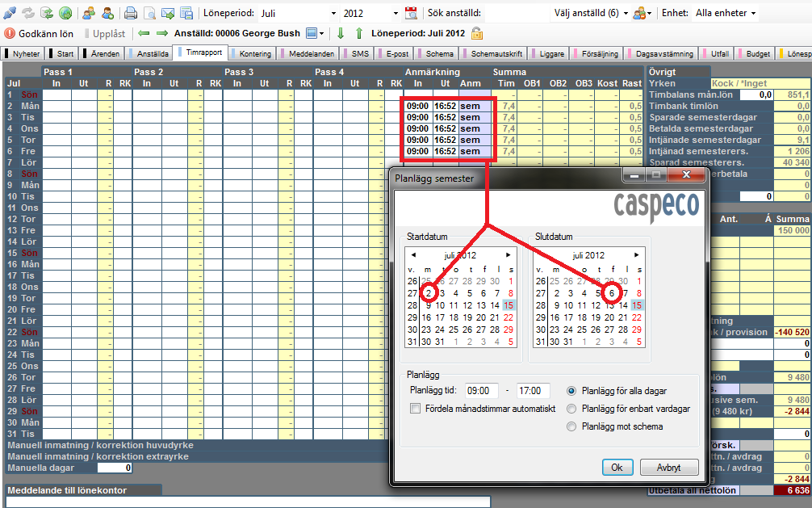Screen dimensions: 812x508
Task: Expand dropdown arrow beside employee filter icon
Action: [x=649, y=14]
